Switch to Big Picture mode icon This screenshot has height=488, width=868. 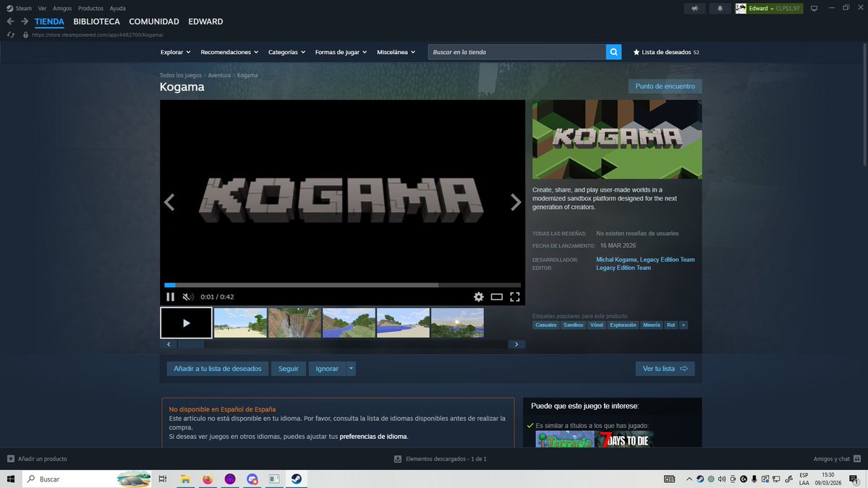[814, 9]
